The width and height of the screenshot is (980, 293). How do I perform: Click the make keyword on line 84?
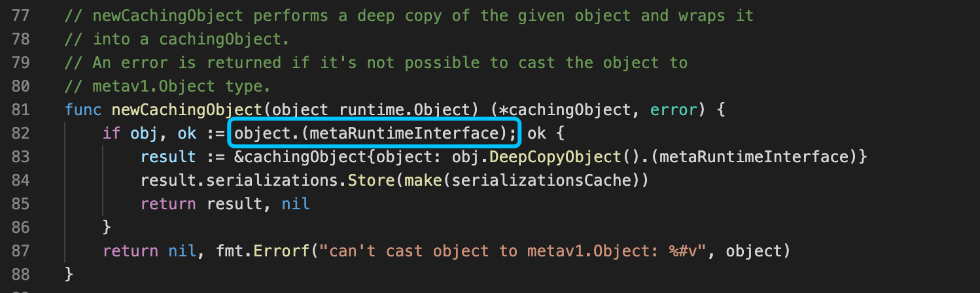pos(423,181)
